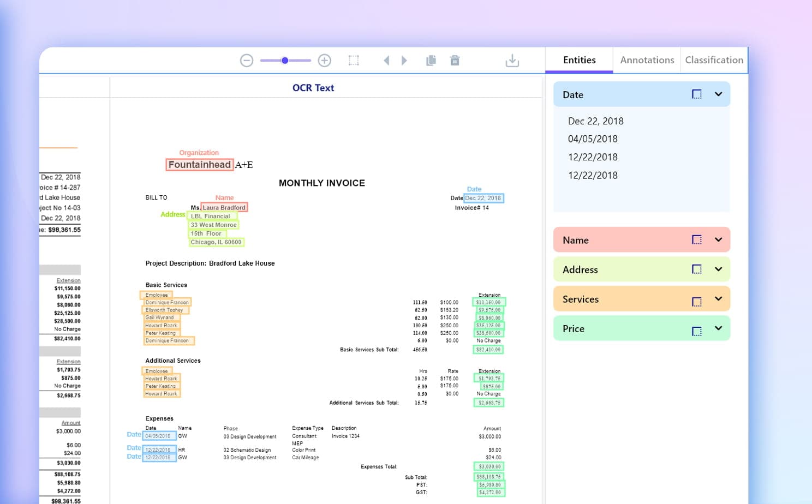Viewport: 812px width, 504px height.
Task: Click the '$3,030.00' expenses total annotation
Action: pos(489,466)
